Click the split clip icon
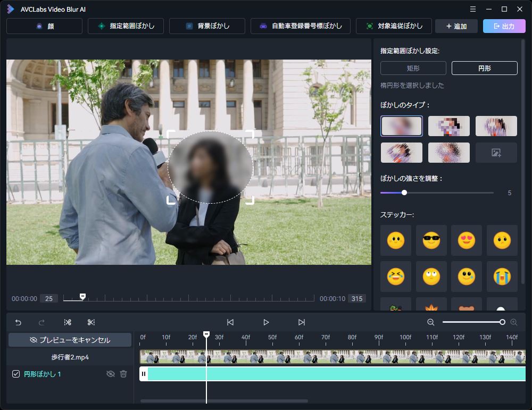 pyautogui.click(x=68, y=322)
